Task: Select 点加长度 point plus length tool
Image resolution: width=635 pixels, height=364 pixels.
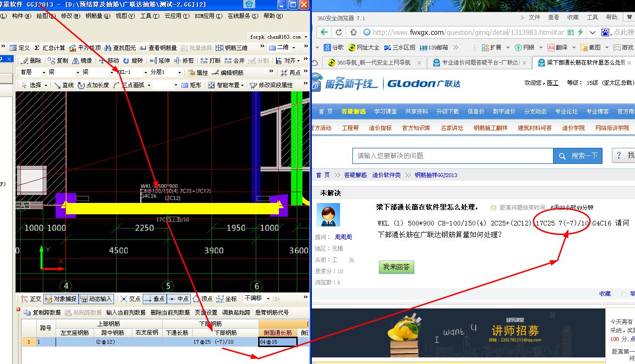Action: (x=93, y=85)
